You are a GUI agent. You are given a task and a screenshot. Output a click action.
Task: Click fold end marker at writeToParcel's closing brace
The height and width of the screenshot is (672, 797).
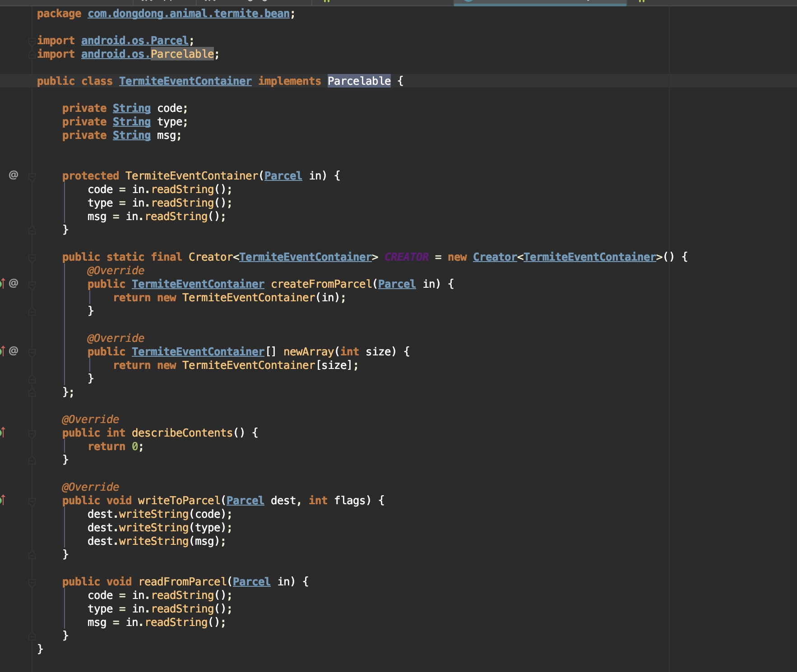32,555
